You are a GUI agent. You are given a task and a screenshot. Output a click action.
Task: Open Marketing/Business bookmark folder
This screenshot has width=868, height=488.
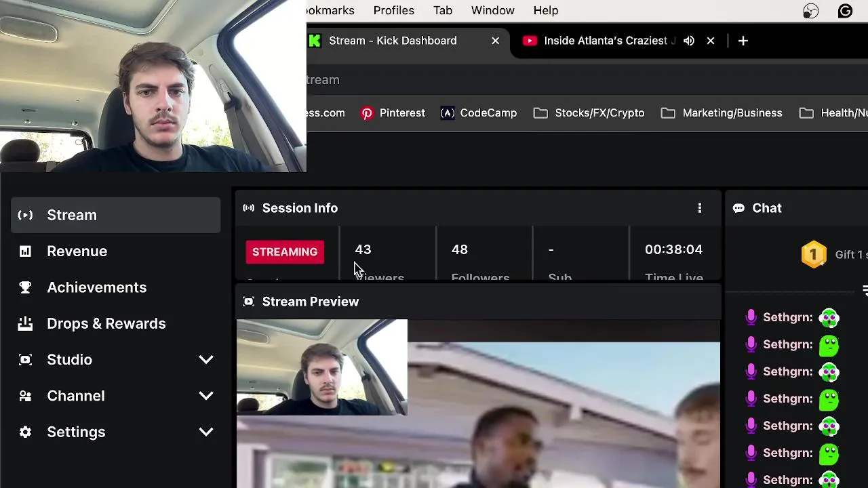722,113
